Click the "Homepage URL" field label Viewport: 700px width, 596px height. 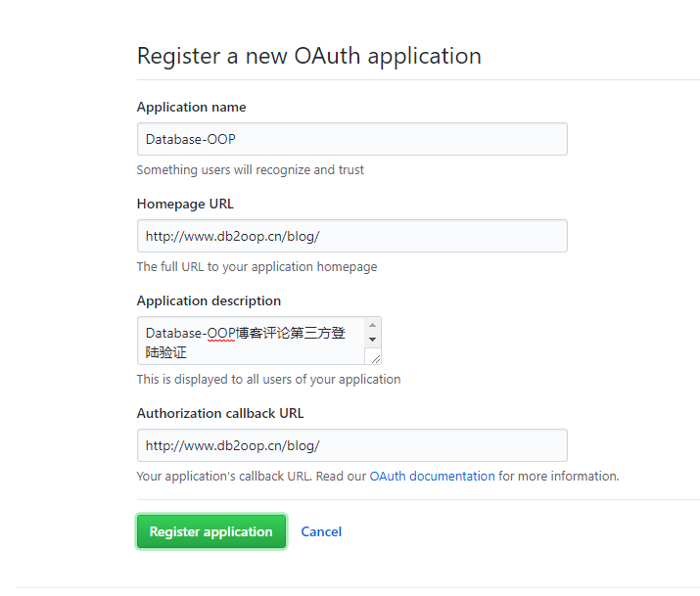[185, 205]
